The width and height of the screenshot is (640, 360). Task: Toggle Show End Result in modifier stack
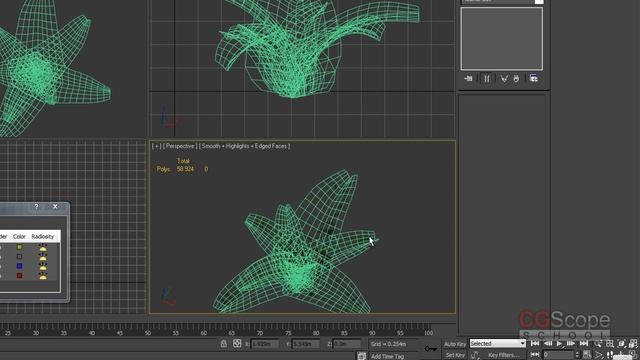487,78
